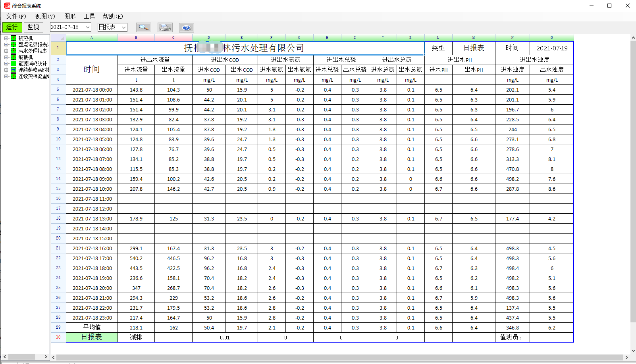The width and height of the screenshot is (636, 364).
Task: Click the printer icon to print report
Action: [165, 27]
